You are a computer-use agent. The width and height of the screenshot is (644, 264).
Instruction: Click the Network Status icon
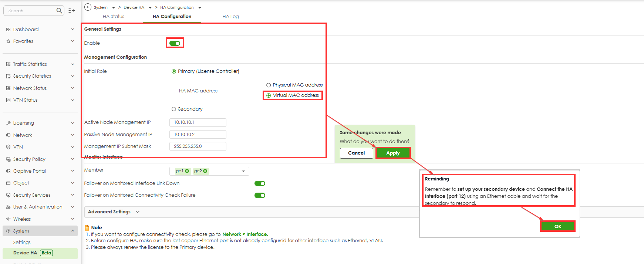[8, 88]
